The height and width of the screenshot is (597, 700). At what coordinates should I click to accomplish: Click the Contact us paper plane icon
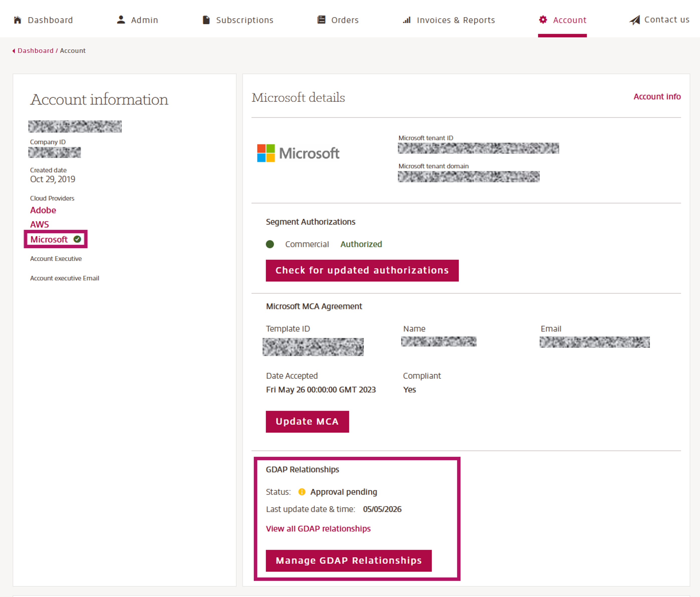click(634, 20)
